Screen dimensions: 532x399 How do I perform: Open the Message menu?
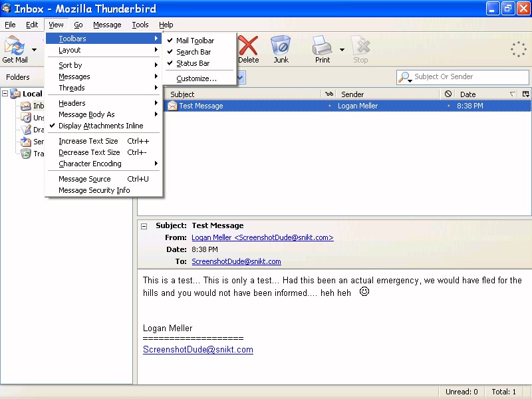pos(107,25)
